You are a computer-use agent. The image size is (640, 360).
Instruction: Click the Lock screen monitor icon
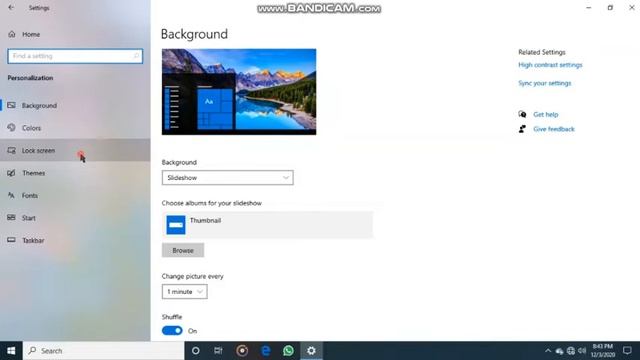pyautogui.click(x=11, y=150)
